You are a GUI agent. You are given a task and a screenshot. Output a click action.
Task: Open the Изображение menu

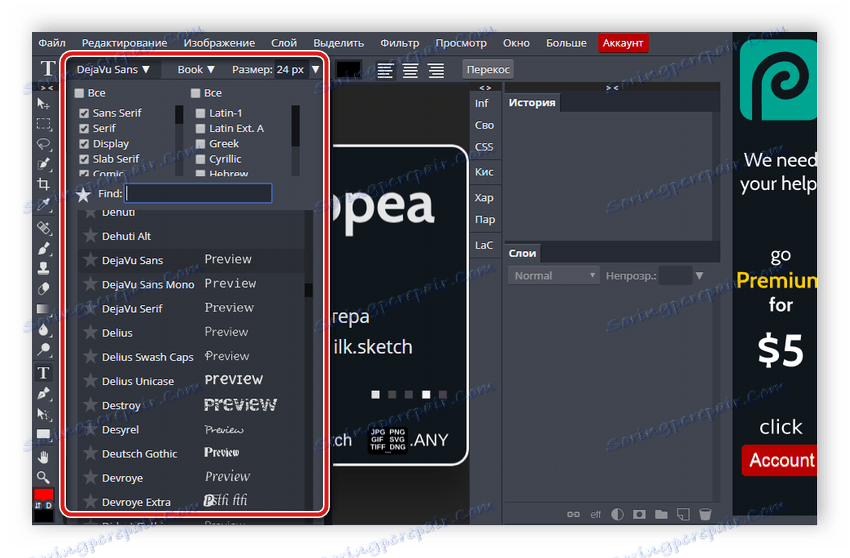(x=219, y=43)
